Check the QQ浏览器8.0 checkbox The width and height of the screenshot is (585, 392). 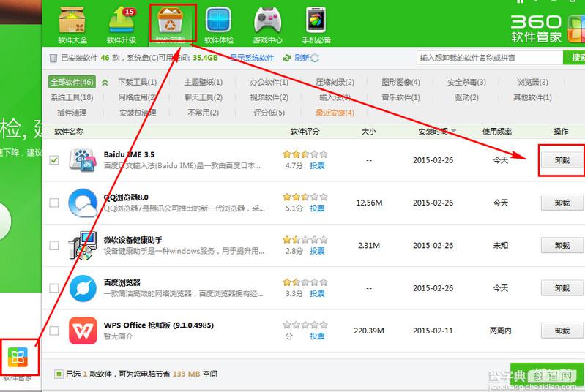(54, 203)
